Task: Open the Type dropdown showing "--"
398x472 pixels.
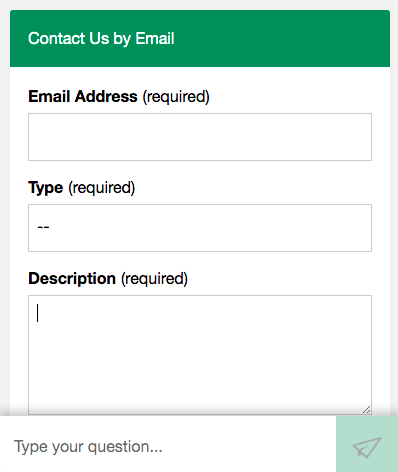Action: 200,228
